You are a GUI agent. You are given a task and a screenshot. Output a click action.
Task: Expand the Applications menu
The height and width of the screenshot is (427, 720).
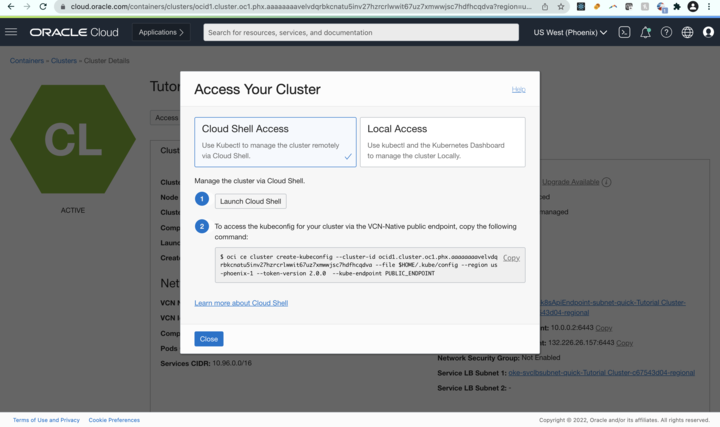[161, 32]
